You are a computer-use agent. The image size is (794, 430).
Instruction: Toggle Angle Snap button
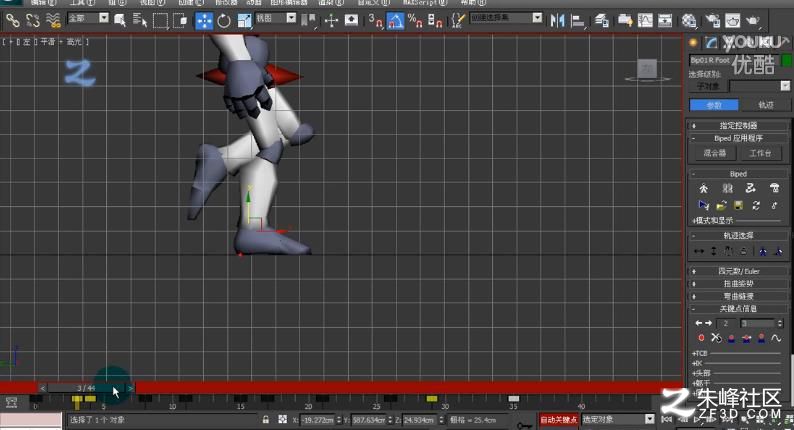tap(395, 21)
